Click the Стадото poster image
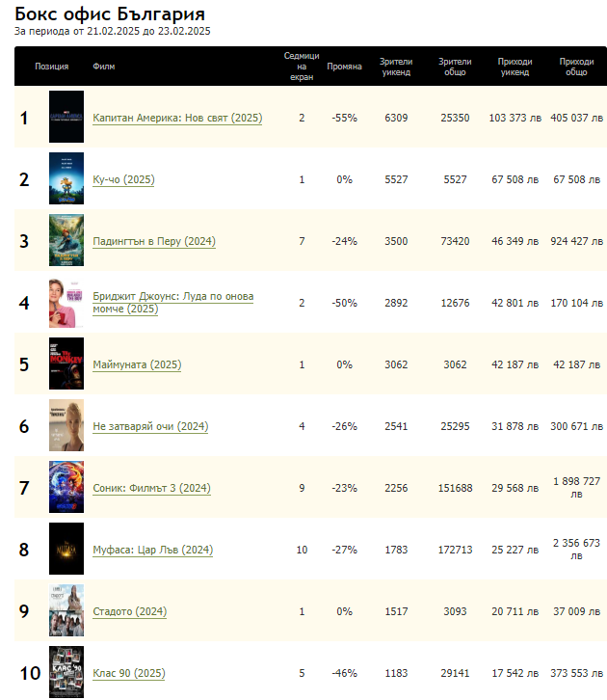Viewport: 607px width, 700px height. [x=66, y=611]
